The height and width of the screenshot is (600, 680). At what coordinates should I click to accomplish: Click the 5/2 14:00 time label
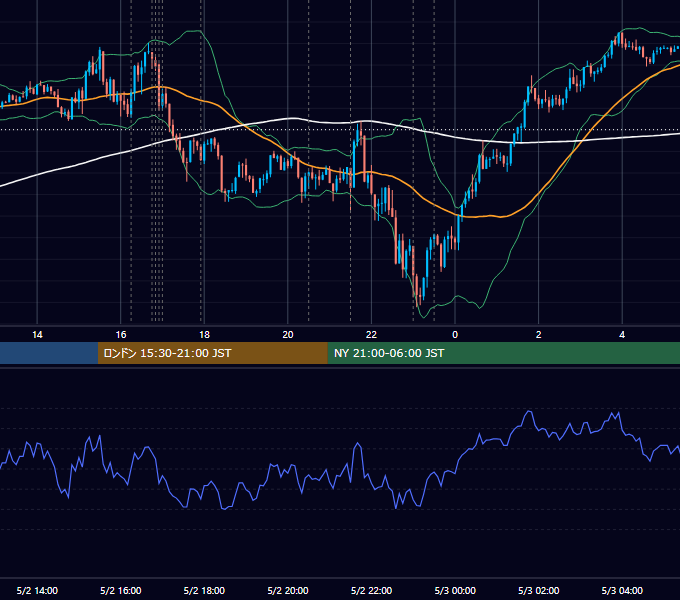(37, 590)
